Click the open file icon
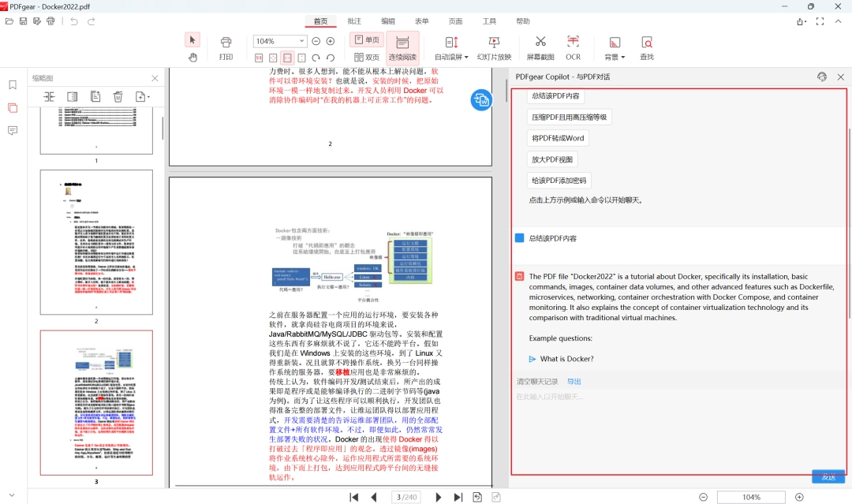Viewport: 852px width, 504px height. coord(9,21)
